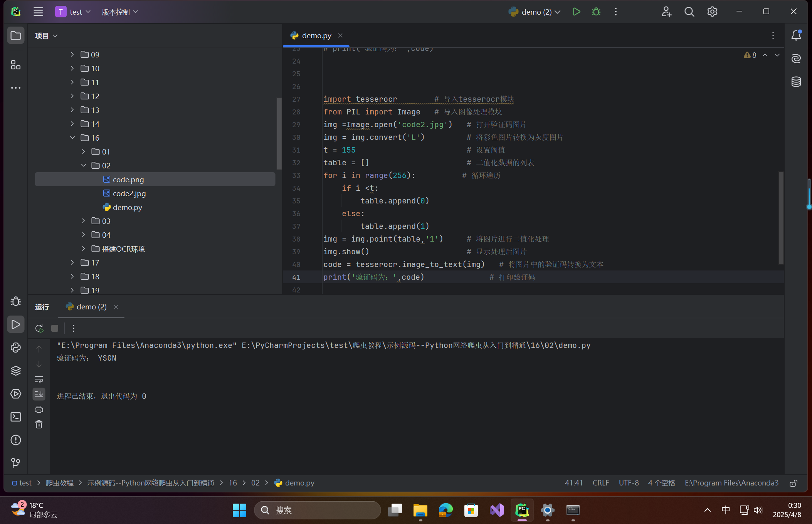The width and height of the screenshot is (812, 524).
Task: Open the Python Packages tool window
Action: coord(16,371)
